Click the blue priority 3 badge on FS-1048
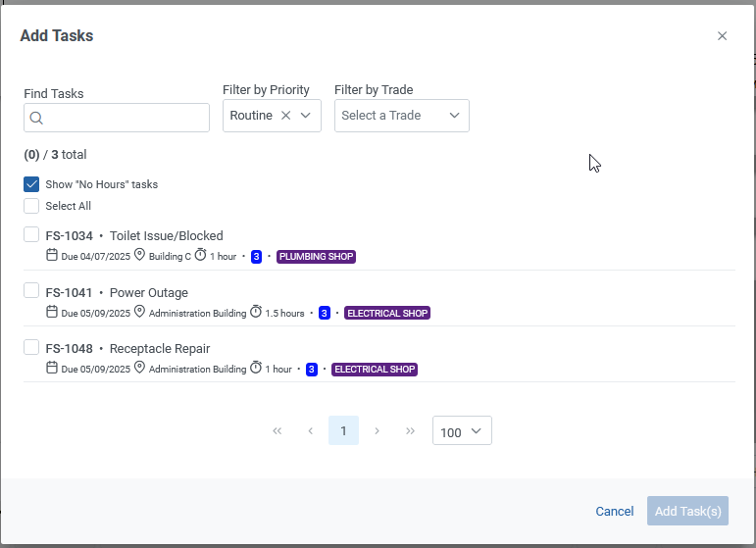Image resolution: width=756 pixels, height=548 pixels. (x=312, y=370)
